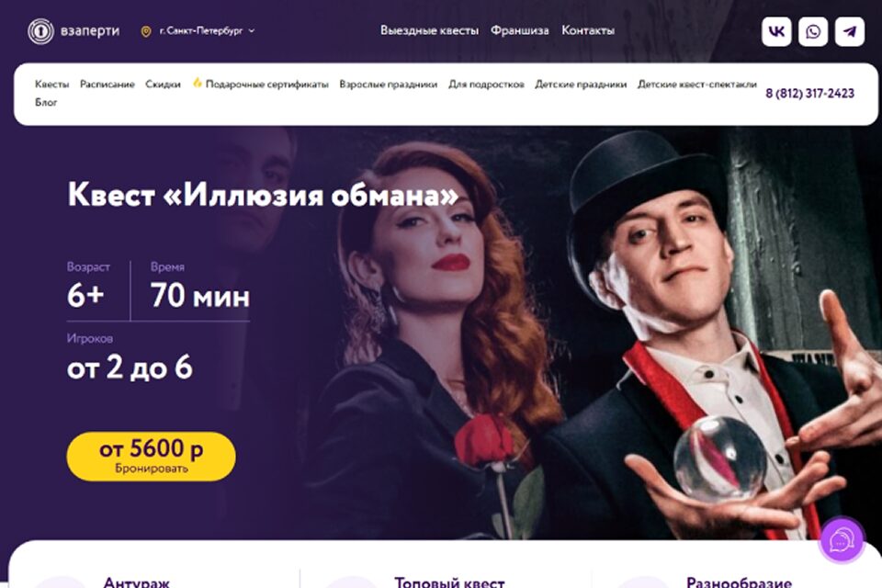Click the yellow location pin icon
Image resolution: width=882 pixels, height=588 pixels.
pos(146,31)
